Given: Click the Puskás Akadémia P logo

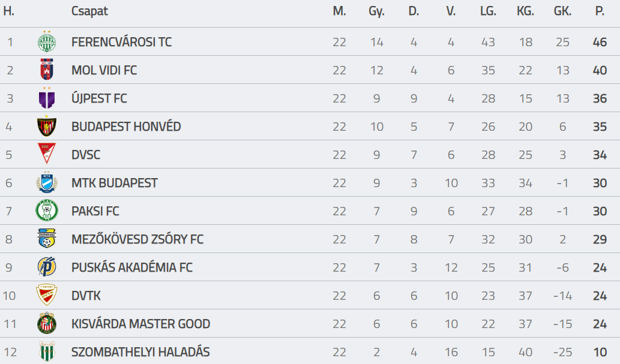Looking at the screenshot, I should [47, 267].
